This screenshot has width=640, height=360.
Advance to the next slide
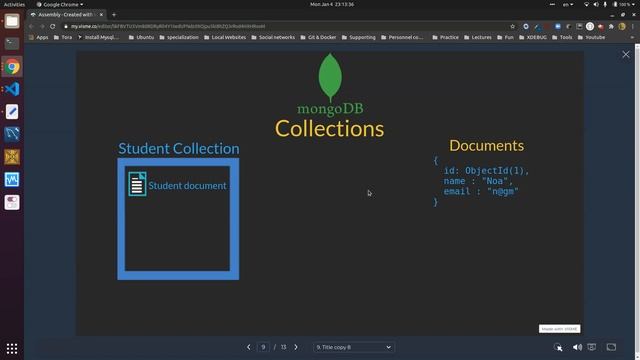coord(296,347)
